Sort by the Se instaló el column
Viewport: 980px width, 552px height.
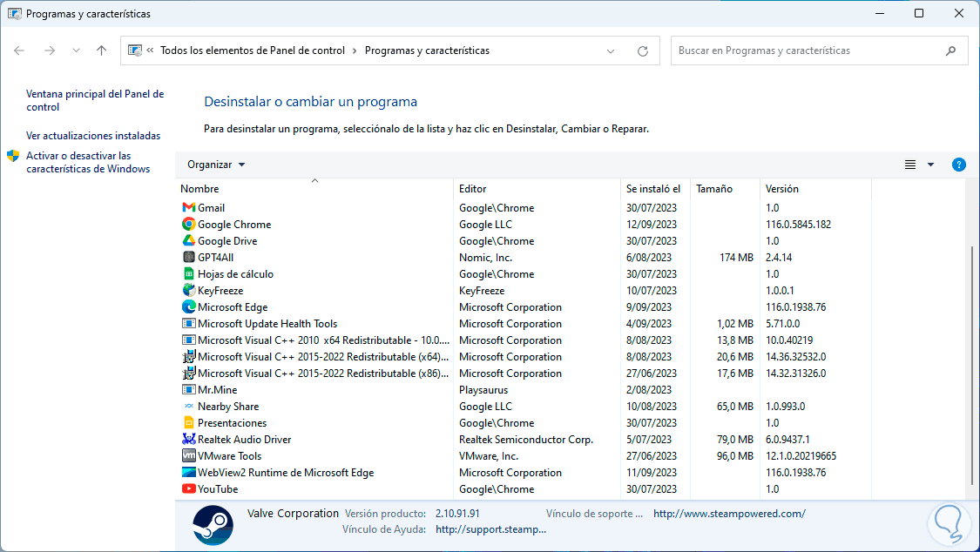[655, 189]
